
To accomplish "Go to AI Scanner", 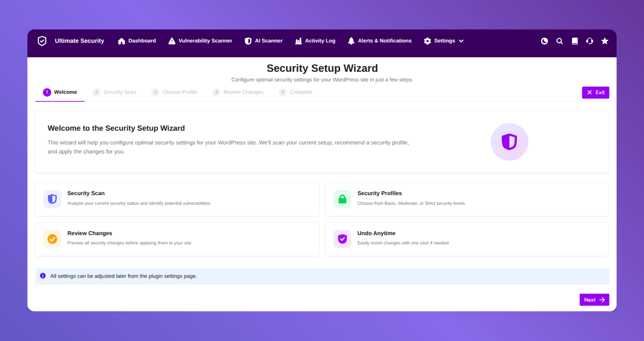I will pyautogui.click(x=263, y=41).
